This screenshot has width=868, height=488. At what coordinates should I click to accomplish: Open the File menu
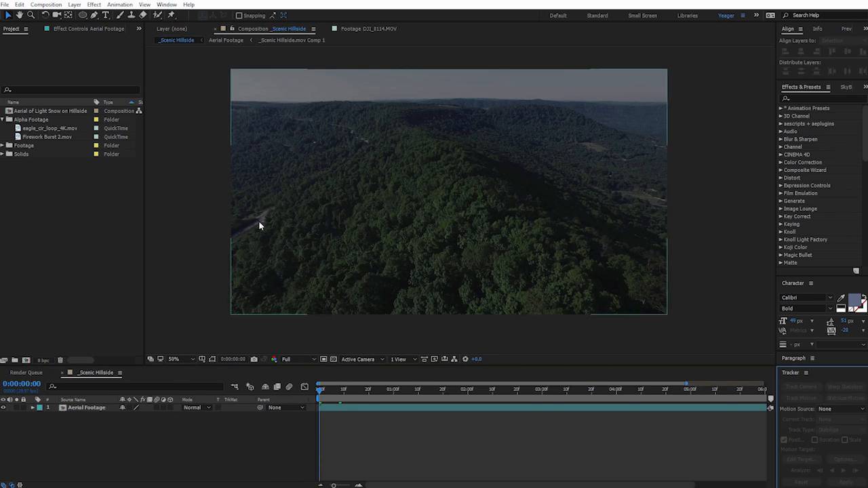click(x=5, y=5)
